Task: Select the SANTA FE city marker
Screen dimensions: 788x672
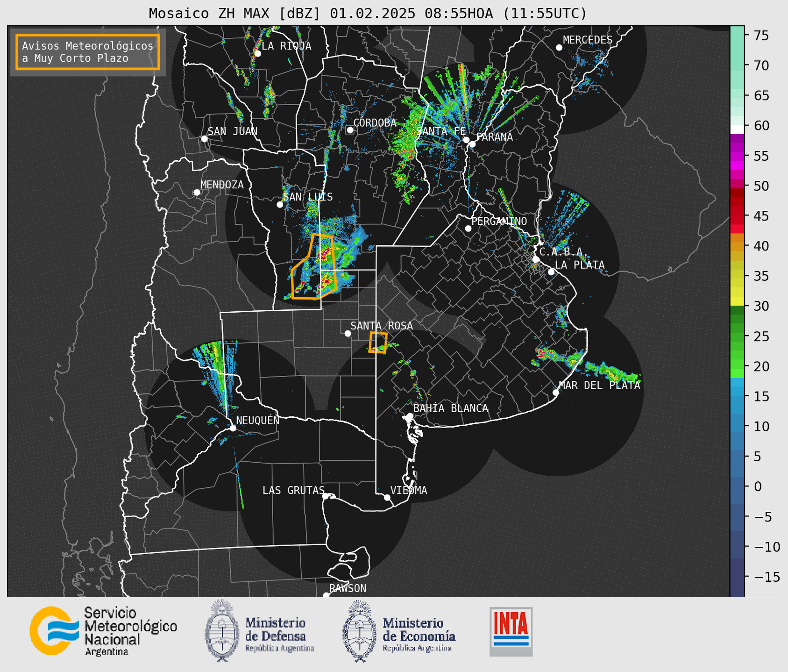Action: [466, 140]
